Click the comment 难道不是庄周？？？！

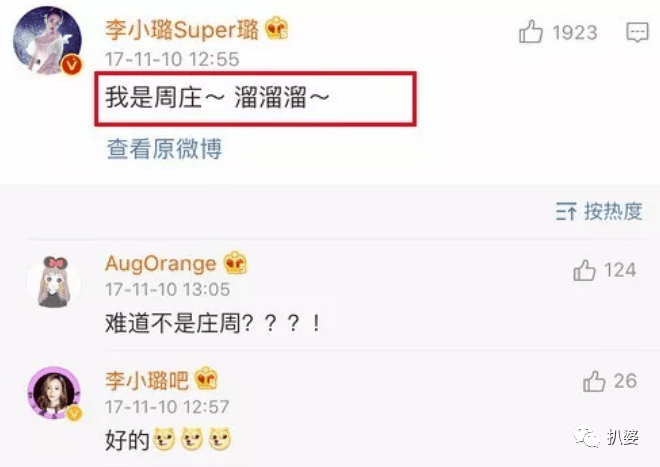[x=213, y=323]
